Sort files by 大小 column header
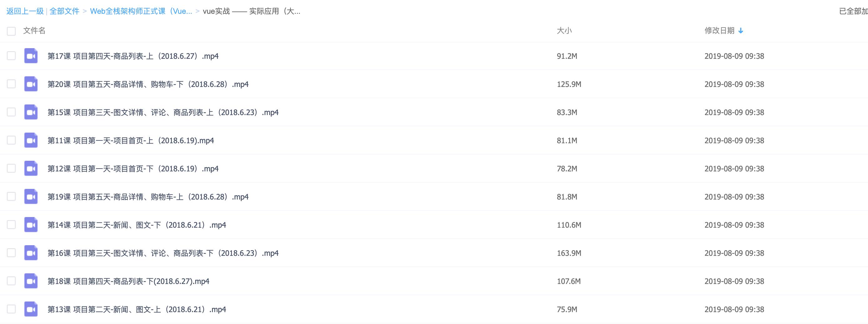The image size is (868, 324). point(564,31)
